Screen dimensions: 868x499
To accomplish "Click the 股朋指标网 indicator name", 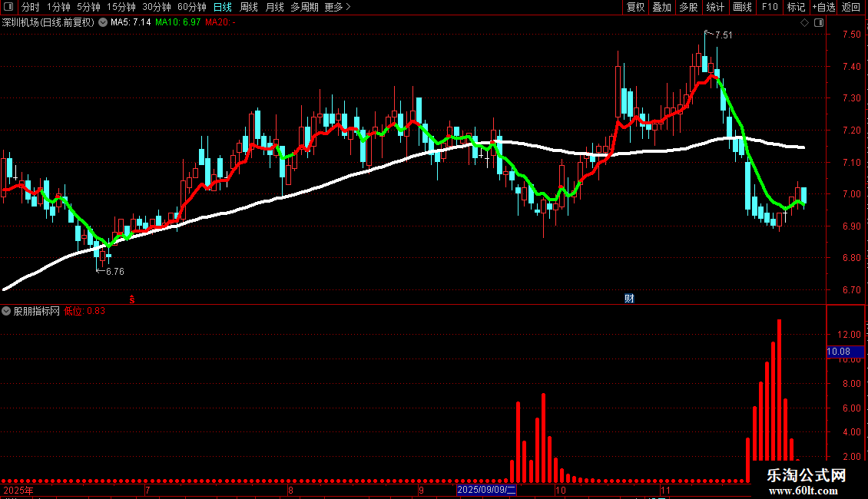I will tap(37, 312).
